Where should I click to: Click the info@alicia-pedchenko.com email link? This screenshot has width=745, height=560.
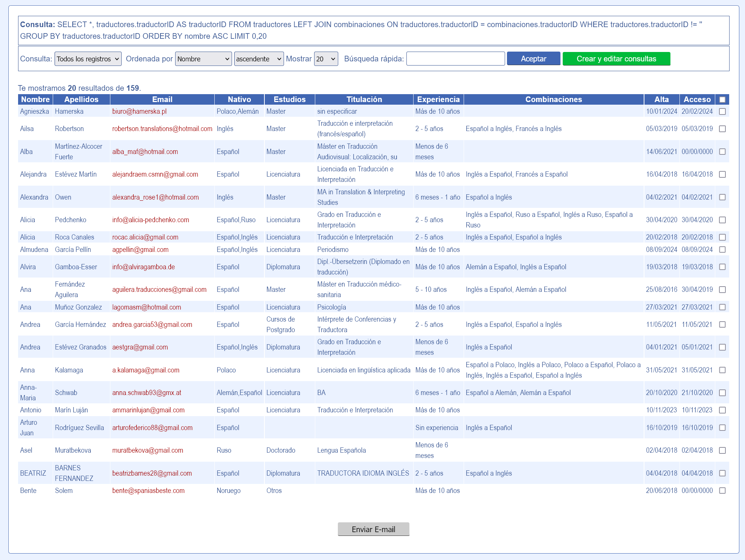pos(151,220)
